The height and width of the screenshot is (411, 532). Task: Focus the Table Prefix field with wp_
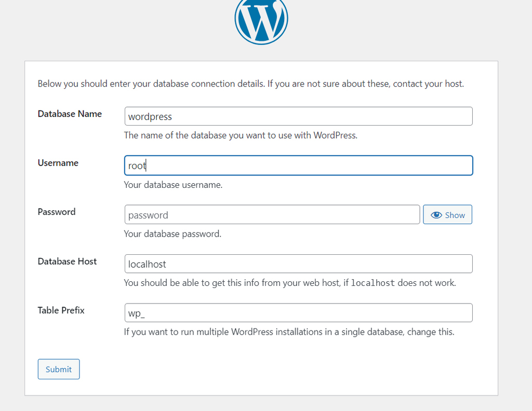click(x=298, y=313)
